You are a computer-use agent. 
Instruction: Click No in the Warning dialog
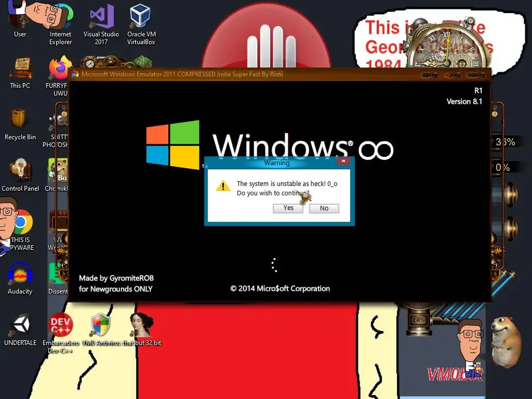[x=324, y=208]
